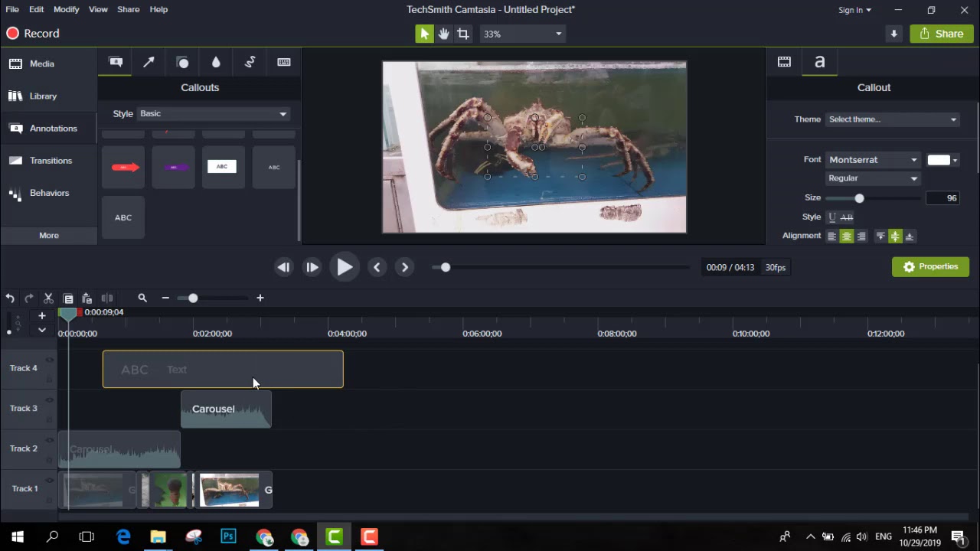Viewport: 980px width, 551px height.
Task: Pick the white rectangle ABC callout
Action: pos(222,167)
